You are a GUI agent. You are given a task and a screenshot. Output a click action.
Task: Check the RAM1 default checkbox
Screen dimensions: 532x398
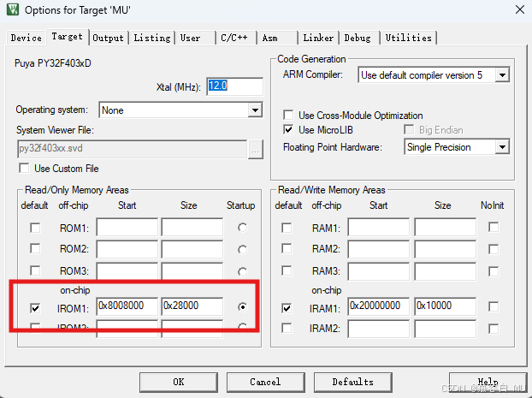287,228
